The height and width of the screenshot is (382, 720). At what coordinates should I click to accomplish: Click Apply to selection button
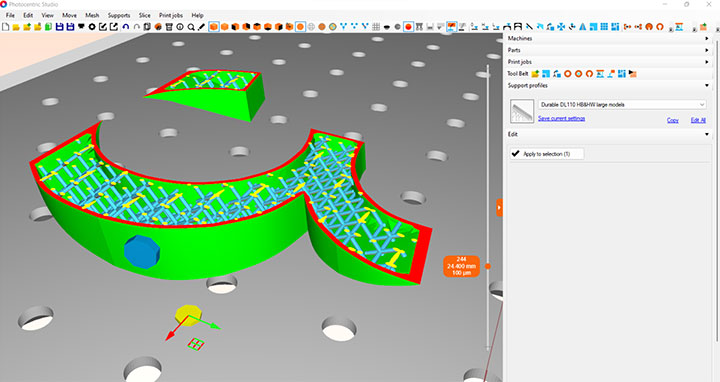tap(546, 154)
